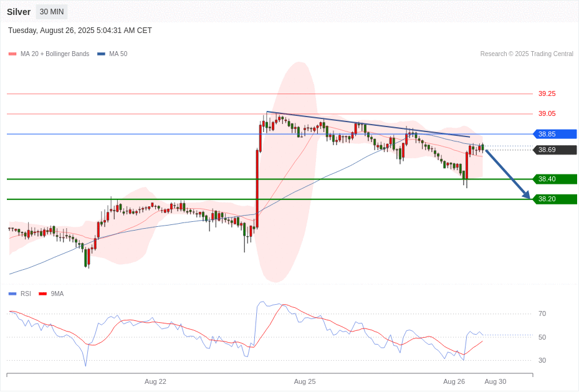The width and height of the screenshot is (579, 392).
Task: Click the RSI 50 level label
Action: pos(542,337)
